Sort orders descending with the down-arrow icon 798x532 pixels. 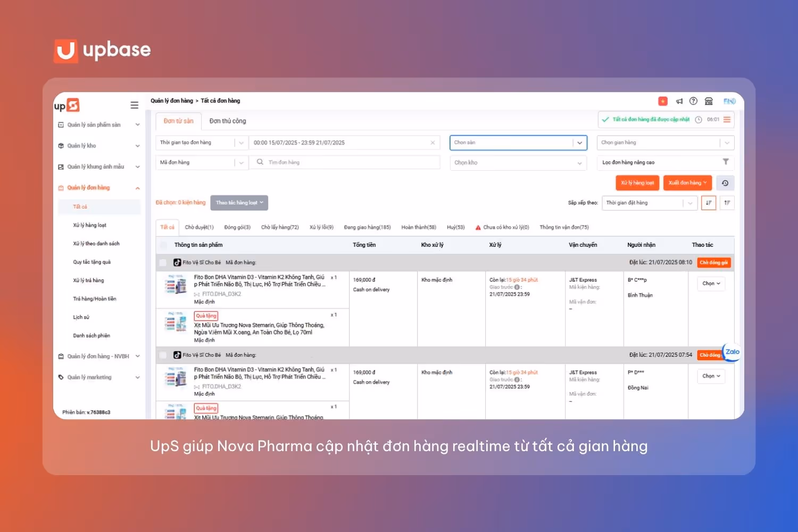tap(709, 203)
